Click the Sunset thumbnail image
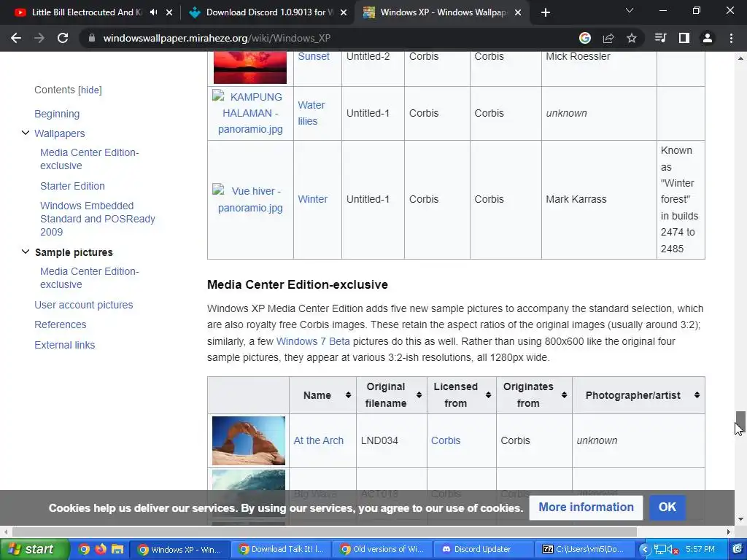The width and height of the screenshot is (747, 560). [x=250, y=68]
